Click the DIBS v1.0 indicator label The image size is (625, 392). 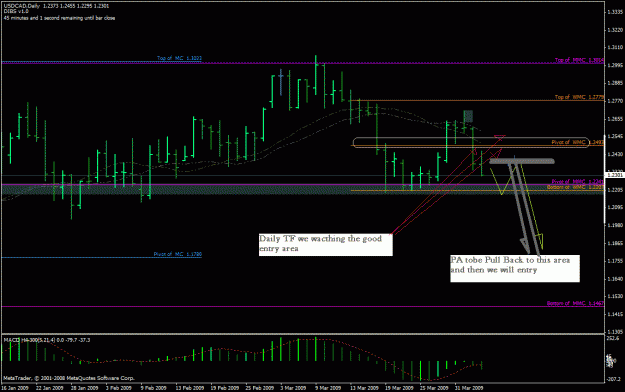[x=16, y=12]
